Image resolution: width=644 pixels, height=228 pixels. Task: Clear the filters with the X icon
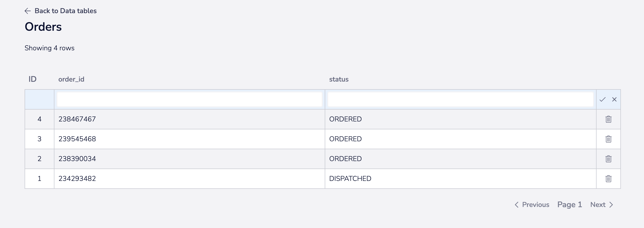click(614, 99)
